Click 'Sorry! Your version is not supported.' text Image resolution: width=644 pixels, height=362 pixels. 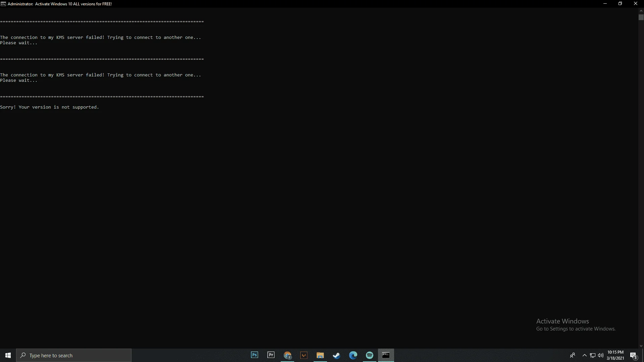(x=50, y=107)
